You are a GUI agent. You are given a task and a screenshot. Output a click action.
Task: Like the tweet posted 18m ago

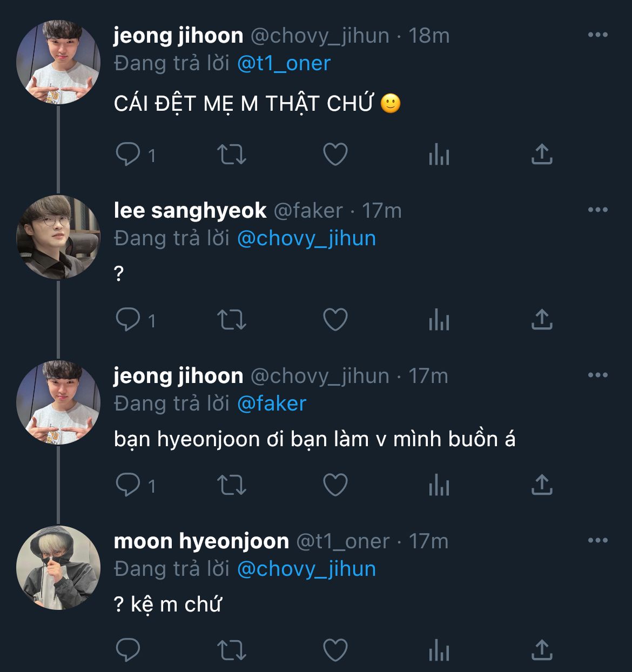[x=335, y=154]
